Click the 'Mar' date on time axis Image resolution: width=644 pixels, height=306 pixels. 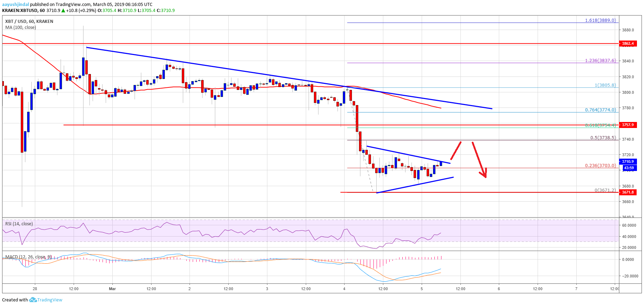pos(112,289)
